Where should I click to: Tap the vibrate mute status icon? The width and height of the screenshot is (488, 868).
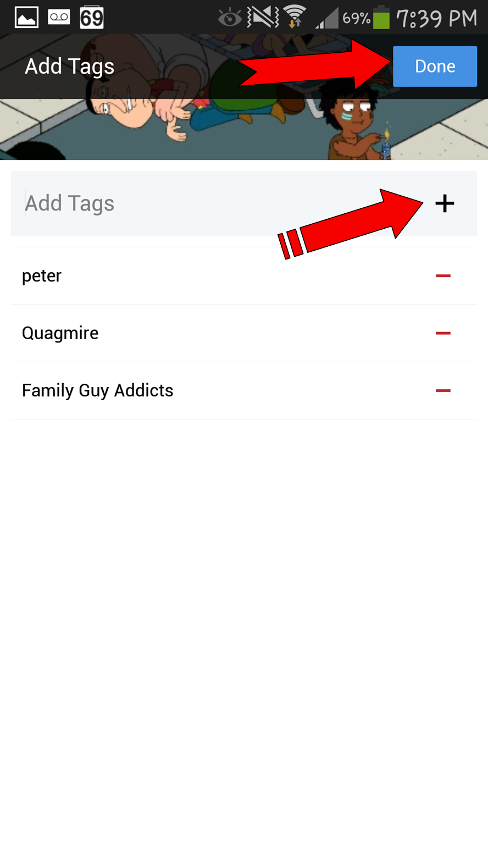click(x=263, y=18)
